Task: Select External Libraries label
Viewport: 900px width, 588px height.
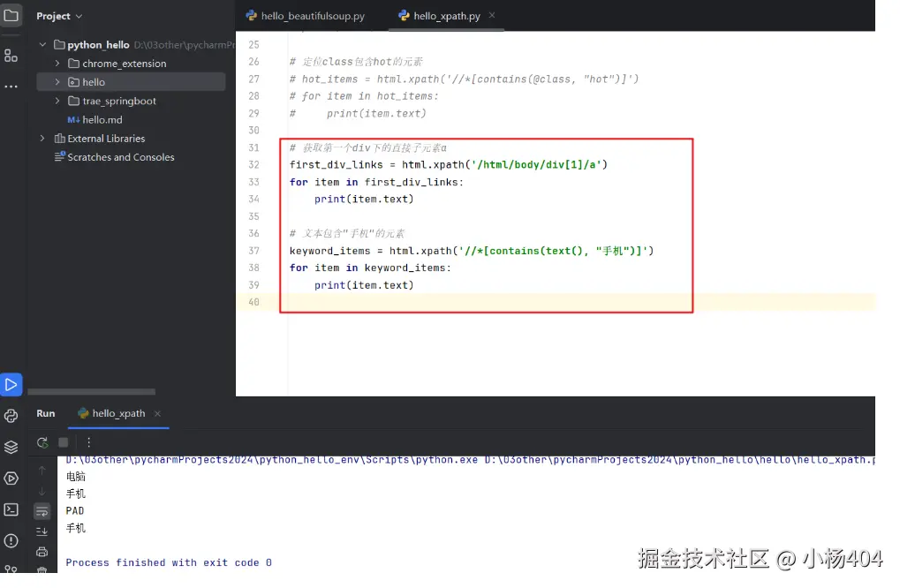Action: tap(106, 139)
